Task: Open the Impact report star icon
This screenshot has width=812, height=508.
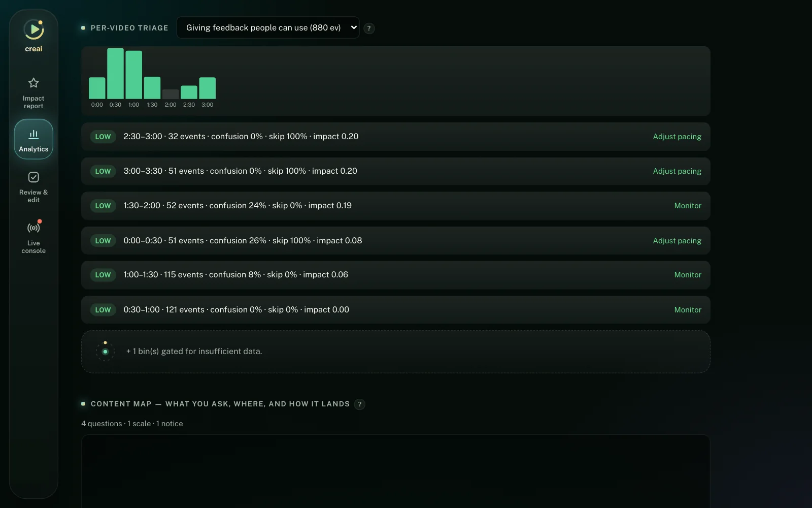Action: point(33,82)
